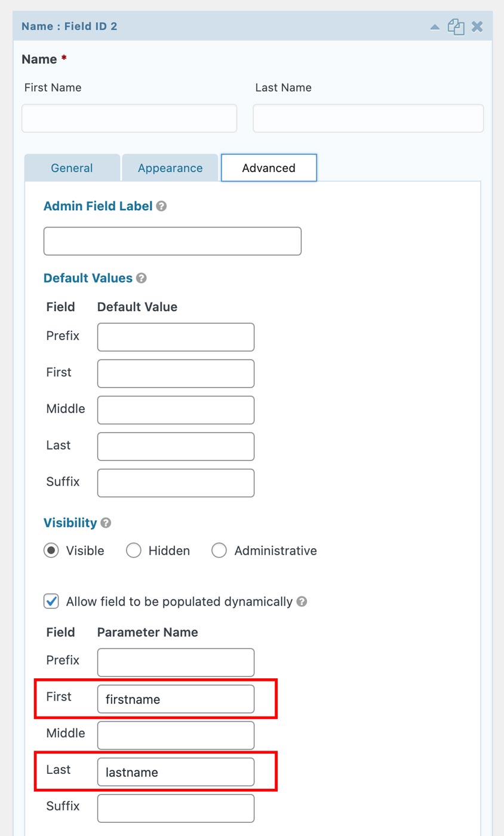Click the Admin Field Label input

pos(173,241)
